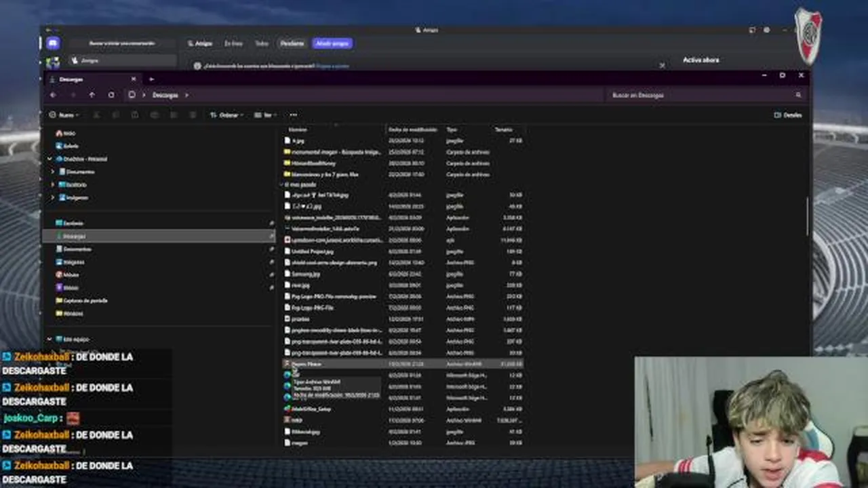The width and height of the screenshot is (868, 488).
Task: Select file "k.jpg" in the list
Action: coord(403,140)
